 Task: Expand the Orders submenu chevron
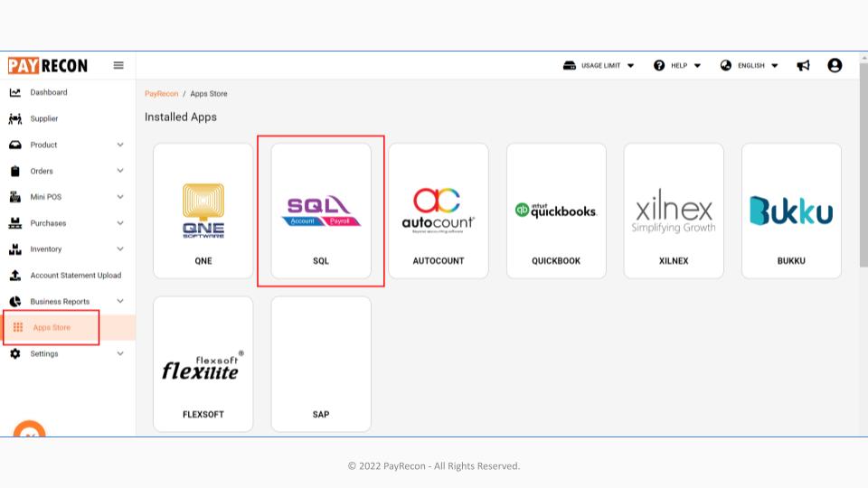click(x=120, y=171)
